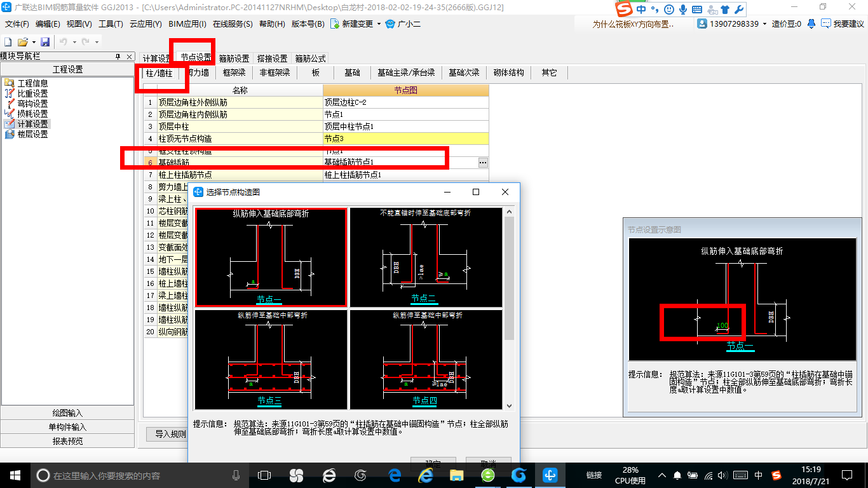
Task: Open Sogou wrench toolbox icon
Action: click(x=739, y=10)
